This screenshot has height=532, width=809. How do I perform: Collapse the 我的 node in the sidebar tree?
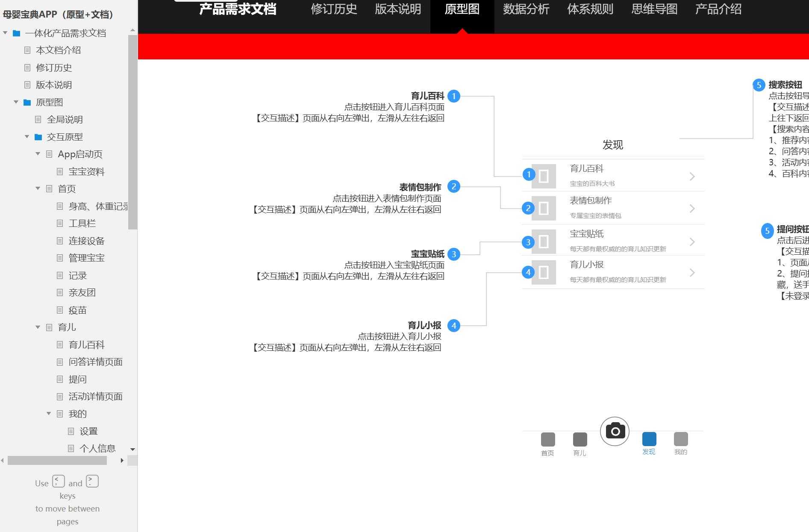point(48,413)
